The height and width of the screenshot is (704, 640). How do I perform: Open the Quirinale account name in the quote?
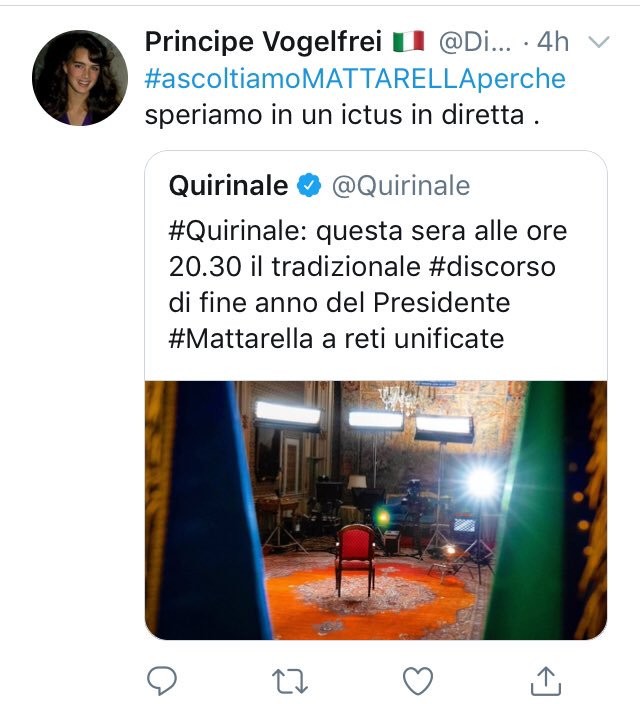pos(228,185)
